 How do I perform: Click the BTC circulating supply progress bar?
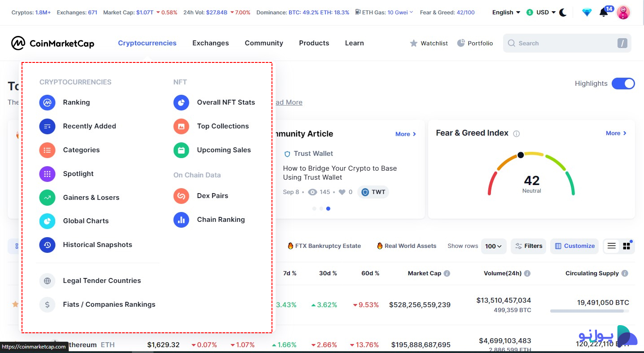point(589,311)
